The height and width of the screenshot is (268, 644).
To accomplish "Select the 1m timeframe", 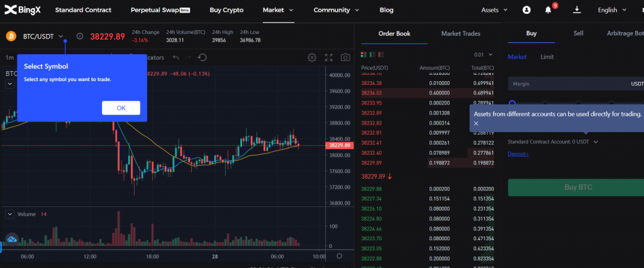I will (x=9, y=57).
